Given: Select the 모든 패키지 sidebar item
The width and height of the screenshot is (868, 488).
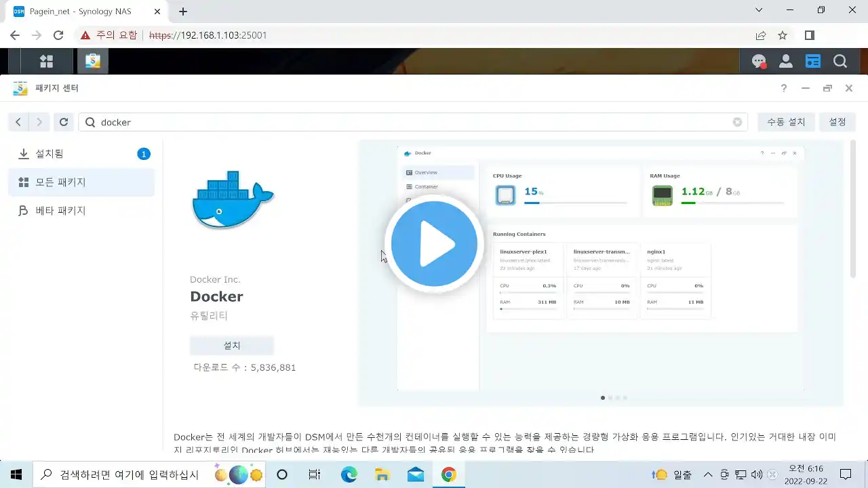Looking at the screenshot, I should 81,182.
